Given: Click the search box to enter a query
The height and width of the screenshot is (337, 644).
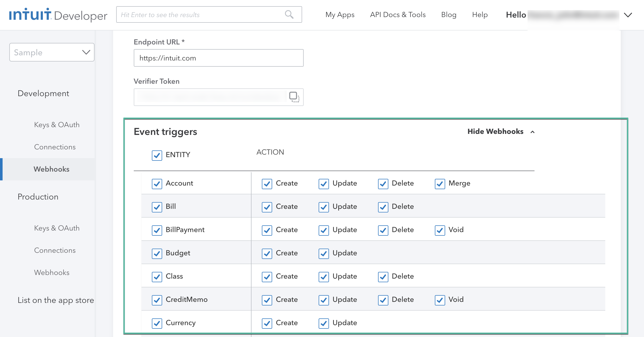Looking at the screenshot, I should click(201, 15).
